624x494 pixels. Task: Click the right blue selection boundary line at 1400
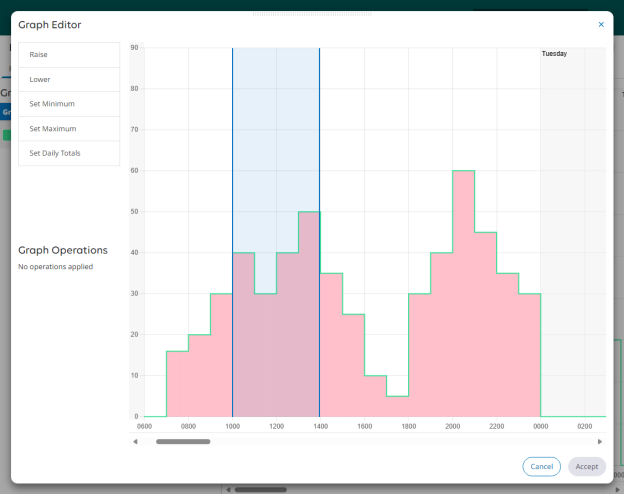click(x=319, y=232)
